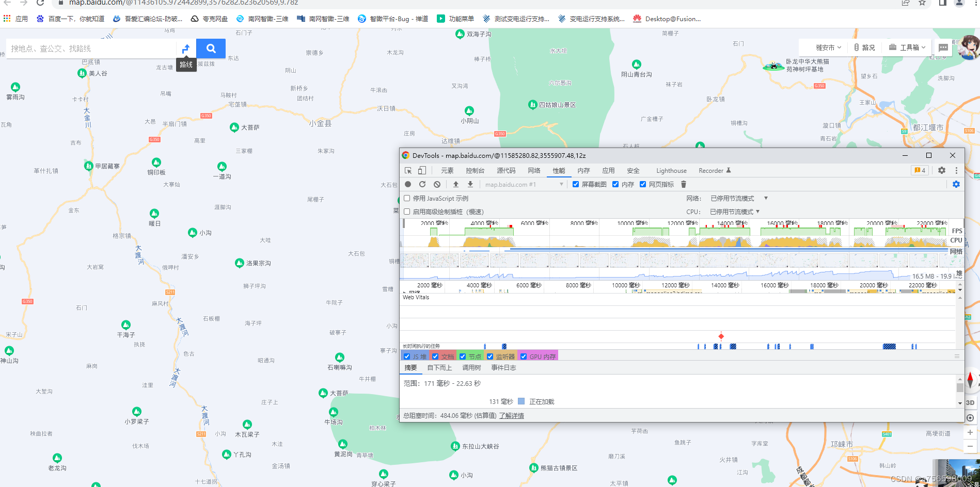Switch map to 3D view button
This screenshot has height=487, width=980.
click(x=970, y=403)
